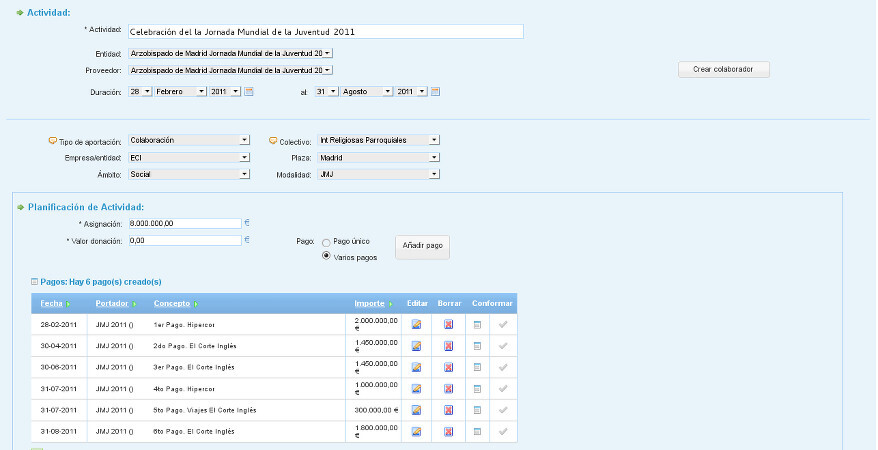
Task: Confirm checkmark for 6to Pago row
Action: click(x=503, y=432)
